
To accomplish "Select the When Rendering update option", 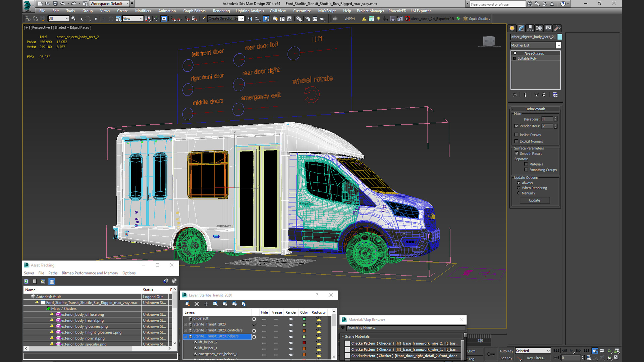I will (x=519, y=188).
